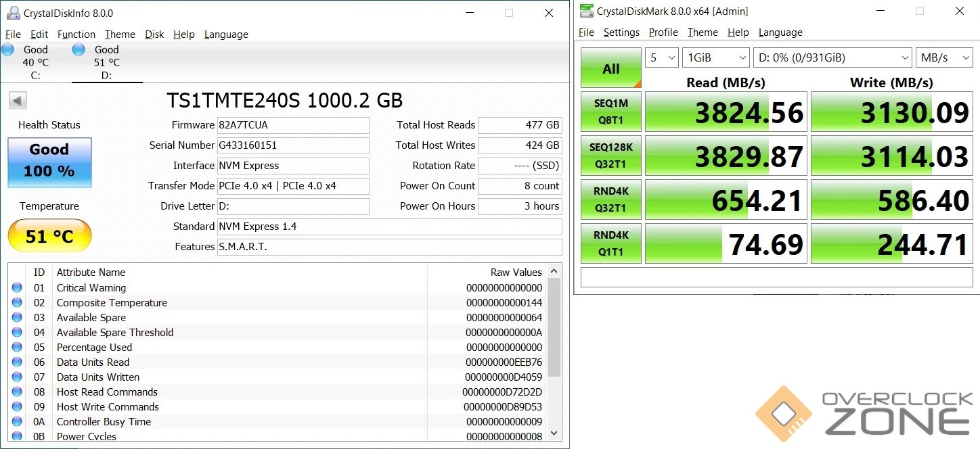Click the 51 °C temperature indicator
The image size is (980, 449).
coord(49,236)
